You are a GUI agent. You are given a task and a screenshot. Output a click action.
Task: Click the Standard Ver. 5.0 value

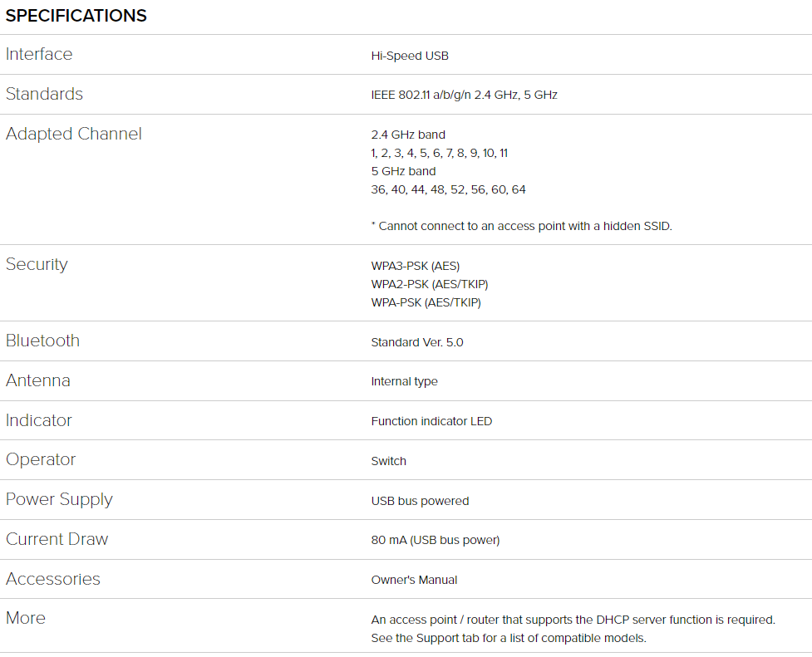(417, 342)
